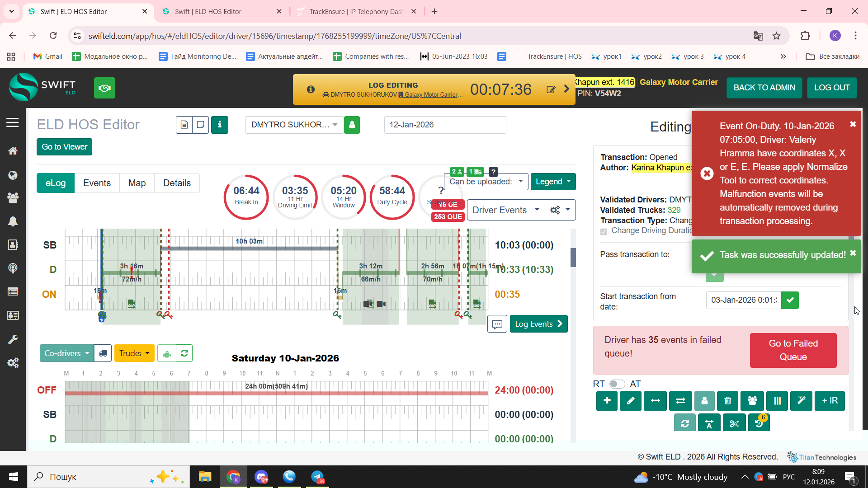Open the Map tab
The width and height of the screenshot is (868, 488).
(x=137, y=183)
